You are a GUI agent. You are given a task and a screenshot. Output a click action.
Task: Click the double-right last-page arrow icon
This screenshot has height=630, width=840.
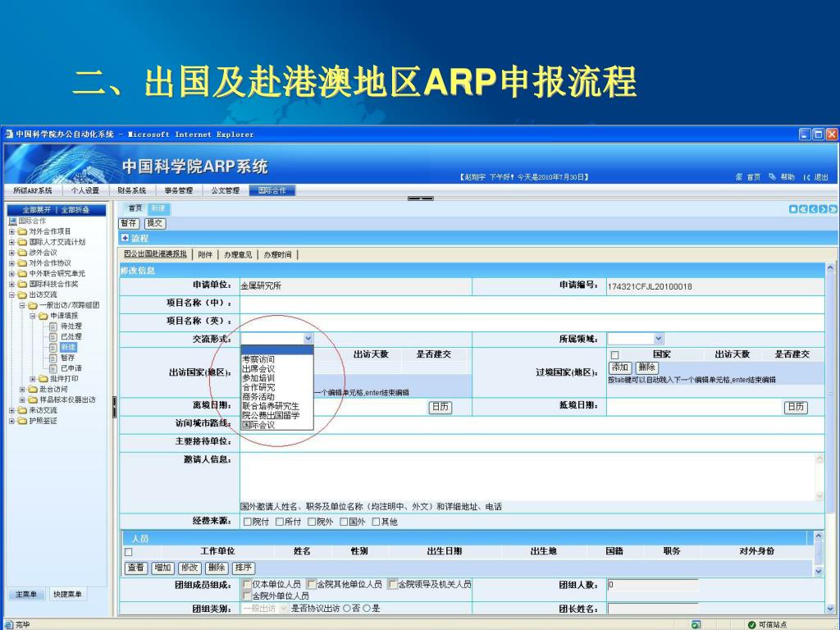click(833, 209)
